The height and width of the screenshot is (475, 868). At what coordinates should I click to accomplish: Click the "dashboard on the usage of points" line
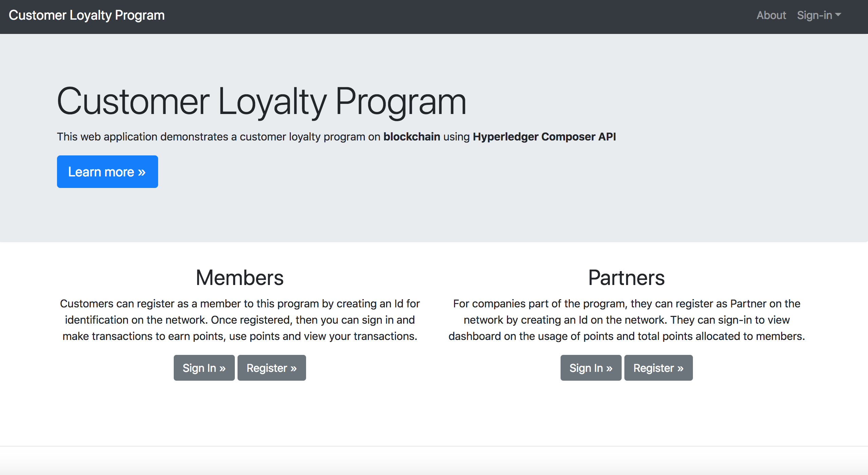click(626, 336)
